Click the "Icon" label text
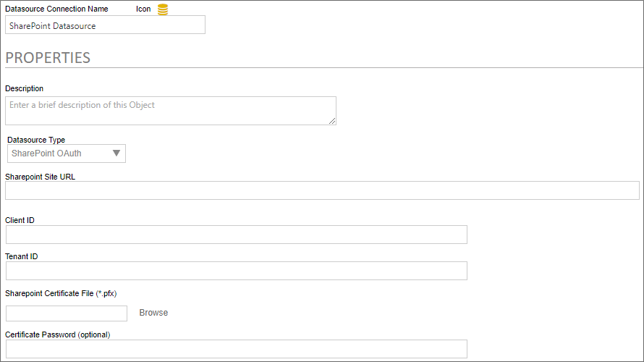The image size is (644, 362). (143, 9)
